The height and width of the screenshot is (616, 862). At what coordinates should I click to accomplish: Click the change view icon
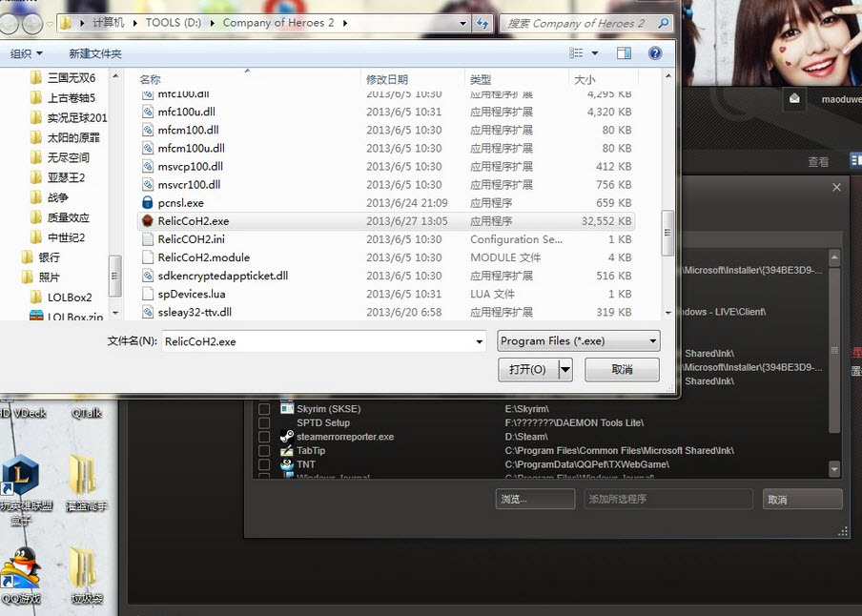click(576, 53)
